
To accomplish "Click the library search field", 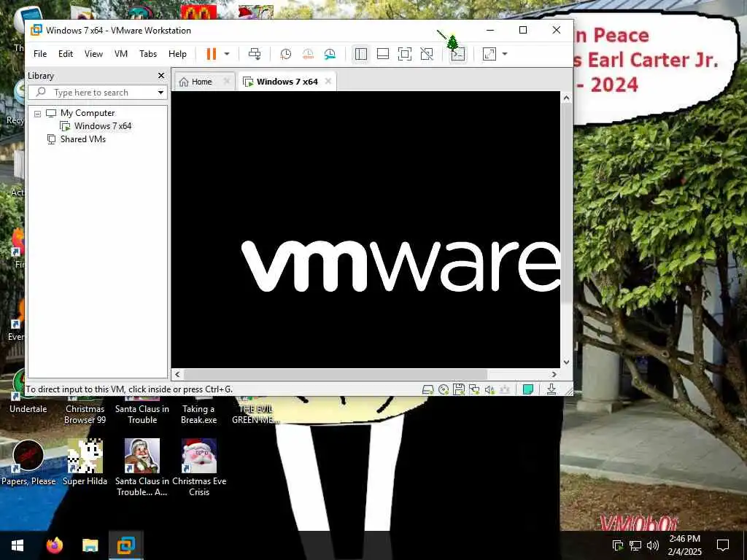I will point(91,93).
